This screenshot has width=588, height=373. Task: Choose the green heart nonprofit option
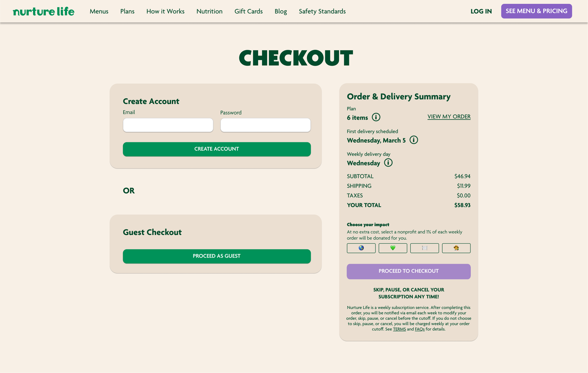click(393, 248)
